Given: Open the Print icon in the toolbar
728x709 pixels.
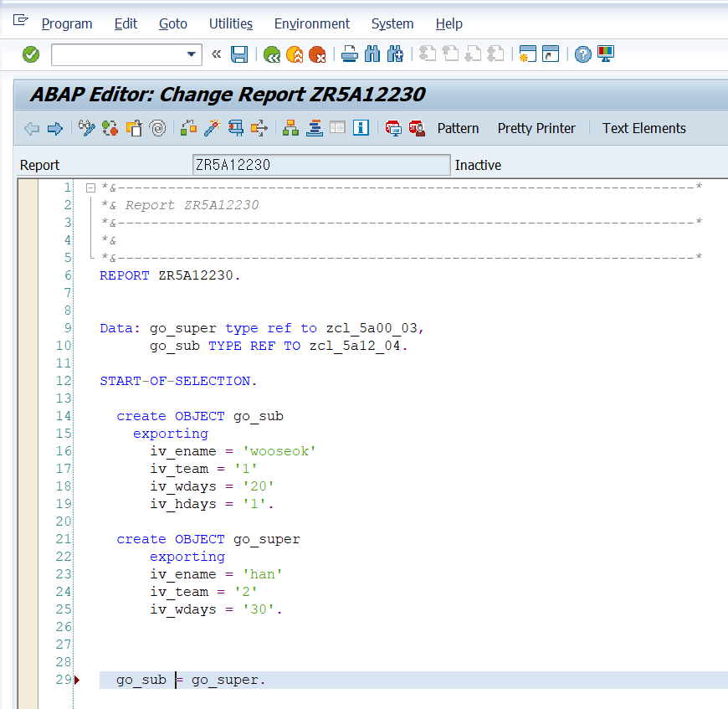Looking at the screenshot, I should (350, 54).
